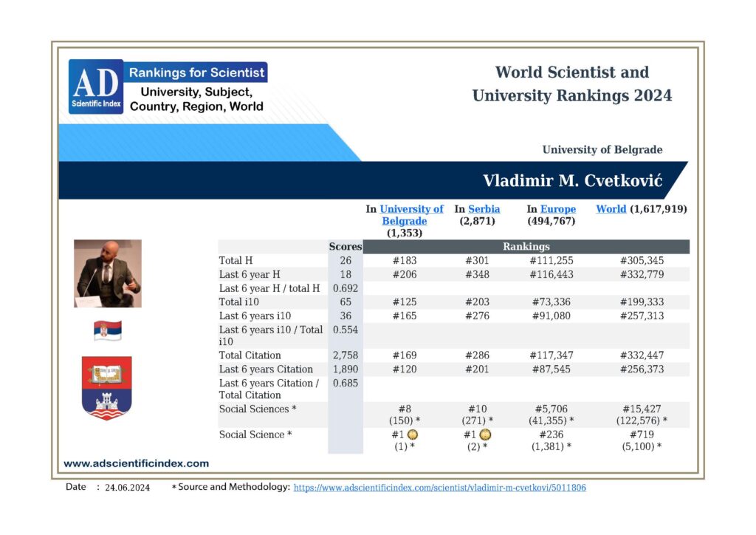756x535 pixels.
Task: Click the #257,313 ranking value
Action: 642,316
